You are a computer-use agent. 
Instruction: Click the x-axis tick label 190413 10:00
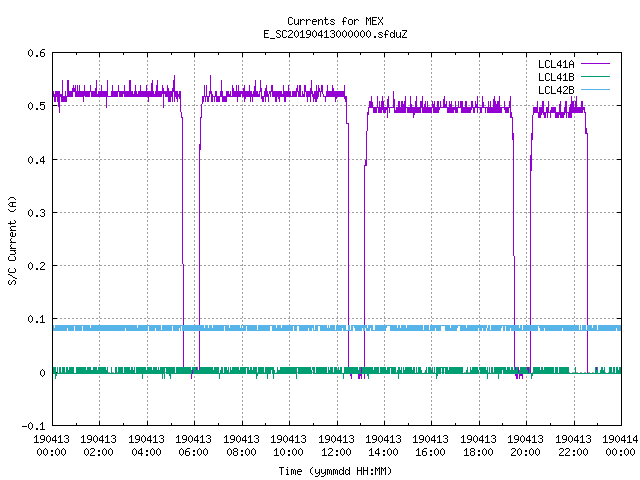[288, 446]
